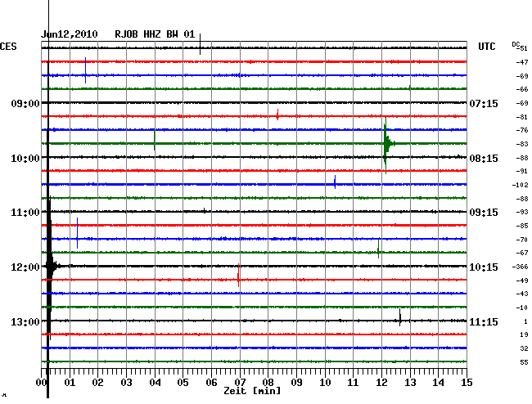Select the 07:15 UTC time label
This screenshot has height=404, width=532.
[484, 103]
